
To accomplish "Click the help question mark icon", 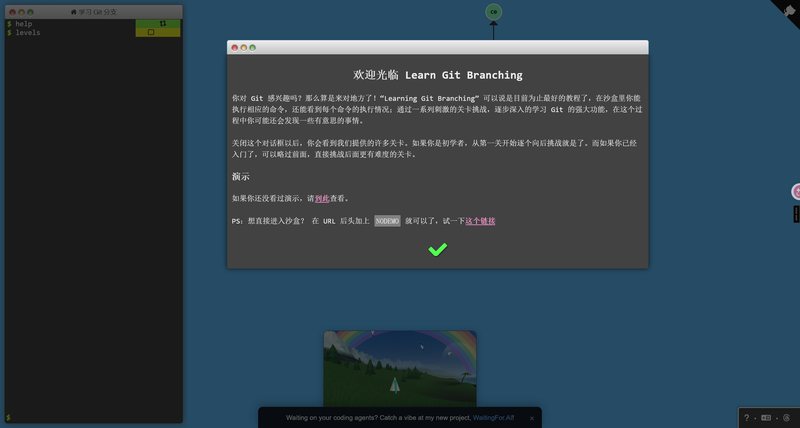I will [x=746, y=418].
